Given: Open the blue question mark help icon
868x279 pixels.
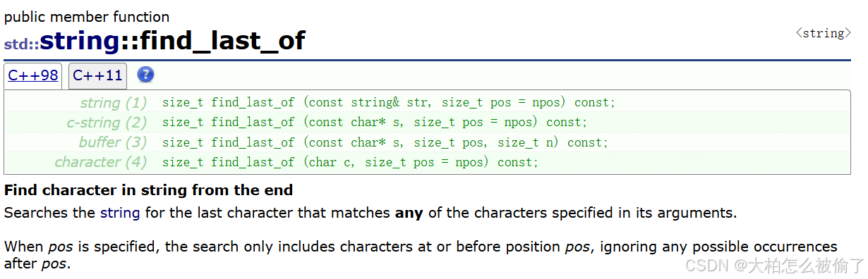Looking at the screenshot, I should (x=145, y=75).
